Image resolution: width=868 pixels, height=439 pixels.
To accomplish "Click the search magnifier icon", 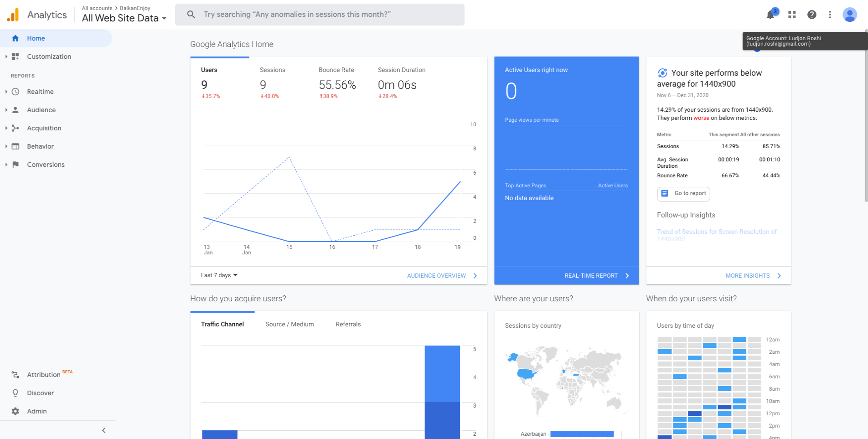I will click(x=191, y=15).
